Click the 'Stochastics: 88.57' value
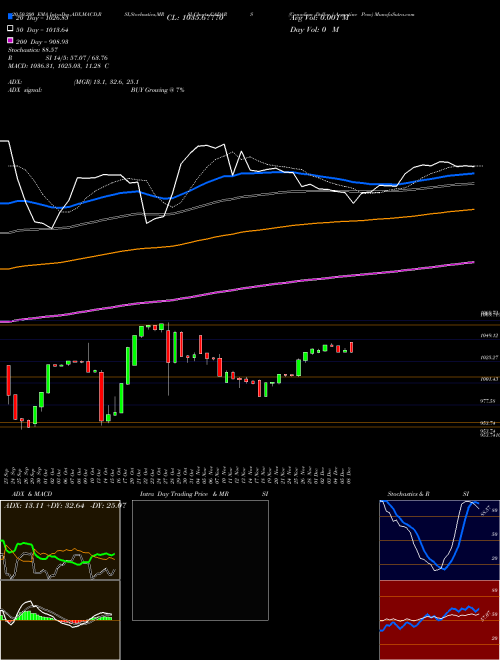The width and height of the screenshot is (500, 660). pyautogui.click(x=33, y=50)
